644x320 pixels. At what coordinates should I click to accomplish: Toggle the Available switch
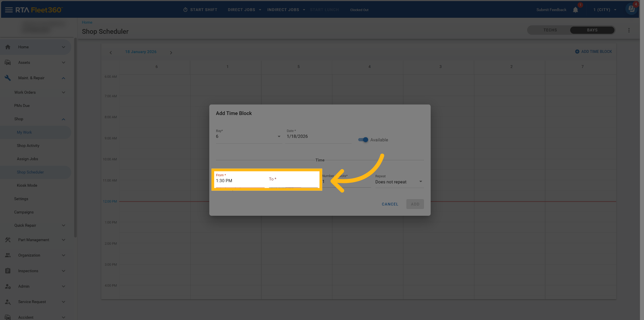pos(363,140)
